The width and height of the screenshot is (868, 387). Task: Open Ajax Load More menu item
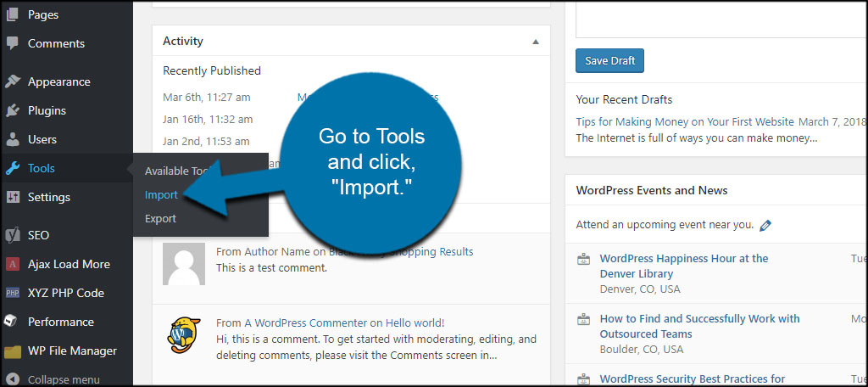(70, 264)
